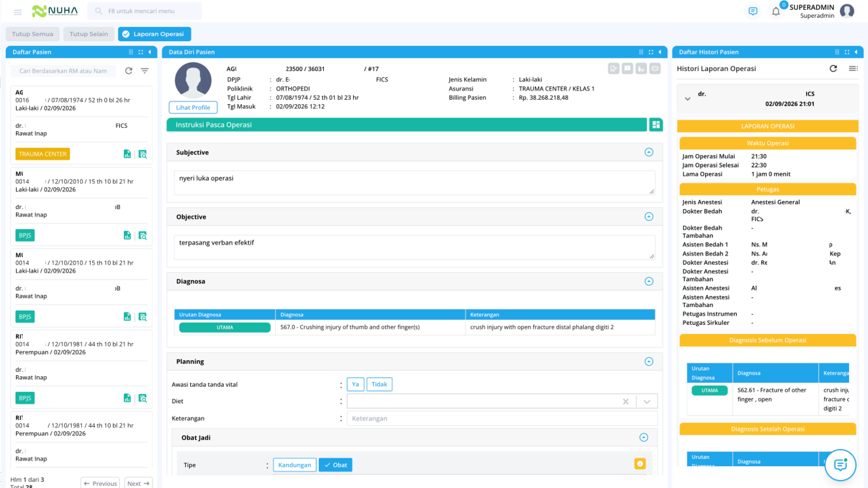Collapse the Subjective section

[649, 152]
